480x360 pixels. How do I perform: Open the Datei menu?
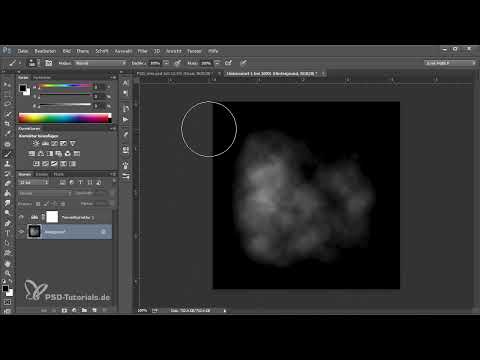pyautogui.click(x=23, y=51)
